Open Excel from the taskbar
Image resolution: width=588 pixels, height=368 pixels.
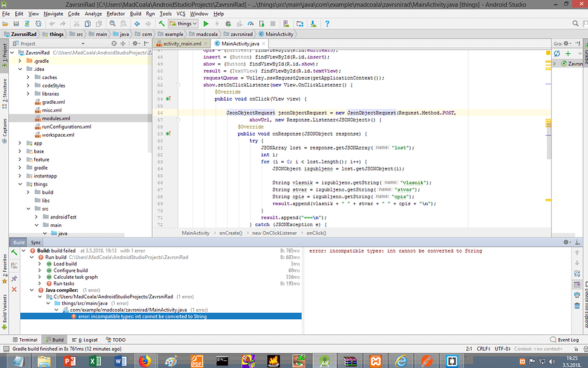[x=95, y=361]
